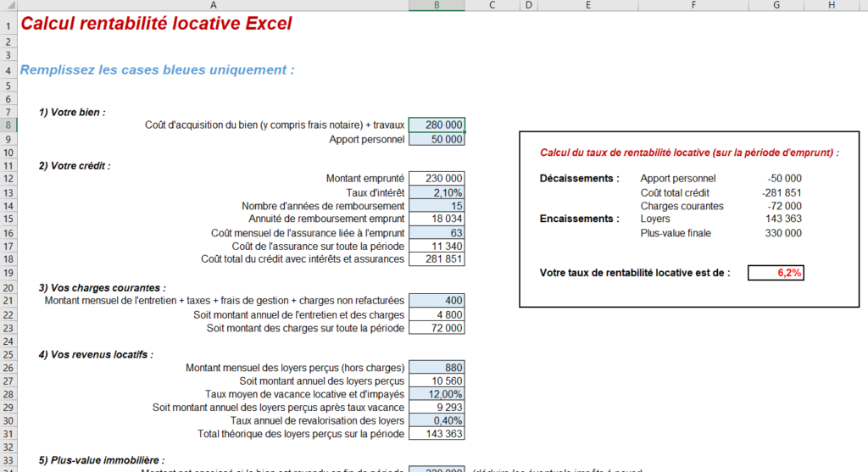This screenshot has width=868, height=472.
Task: Click monthly insurance cost cell 63
Action: [437, 233]
